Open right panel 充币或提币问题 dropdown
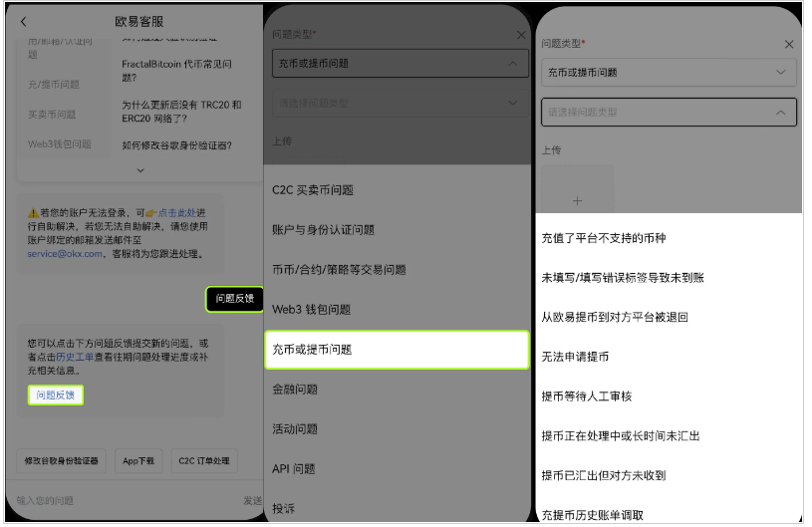 [x=669, y=73]
